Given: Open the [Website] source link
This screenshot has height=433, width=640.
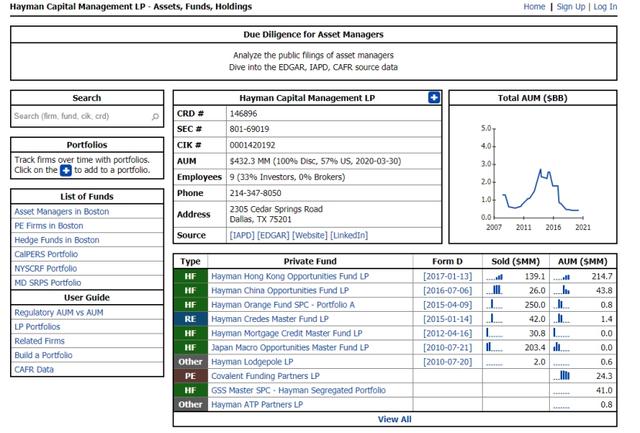Looking at the screenshot, I should click(310, 235).
